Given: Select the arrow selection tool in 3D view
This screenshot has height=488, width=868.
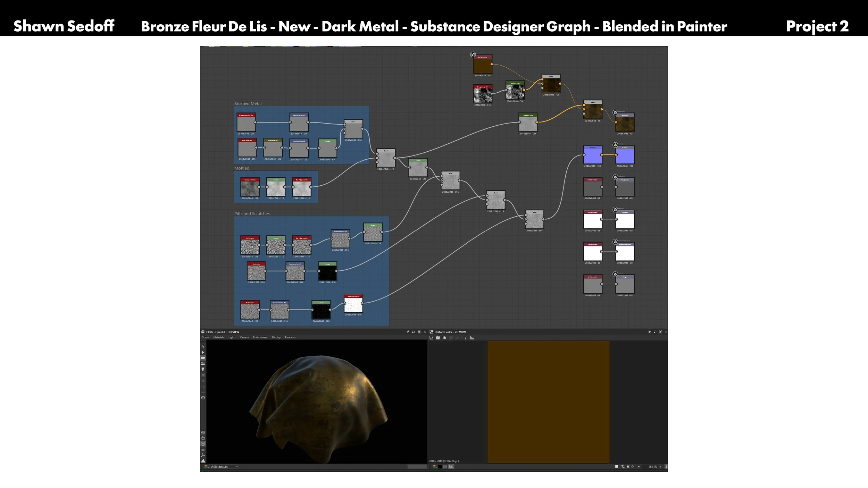Looking at the screenshot, I should coord(203,352).
